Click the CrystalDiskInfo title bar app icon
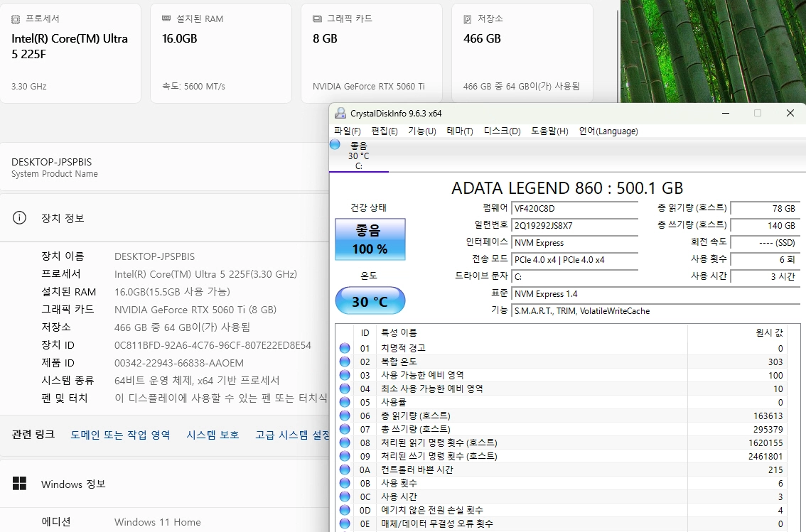806x532 pixels. [340, 114]
